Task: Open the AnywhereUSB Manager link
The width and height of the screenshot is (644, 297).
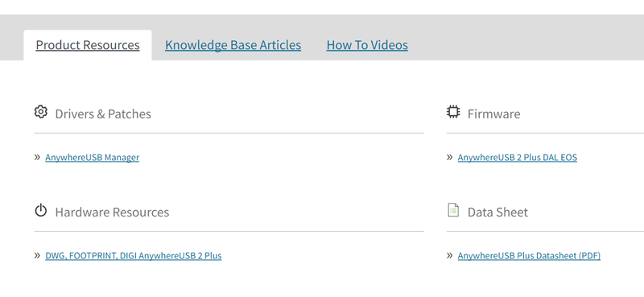Action: click(x=92, y=157)
